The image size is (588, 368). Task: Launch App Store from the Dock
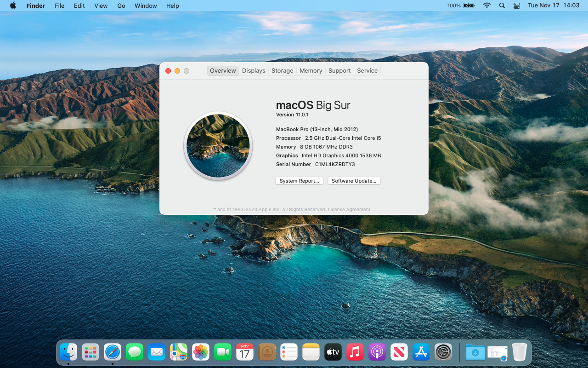421,352
